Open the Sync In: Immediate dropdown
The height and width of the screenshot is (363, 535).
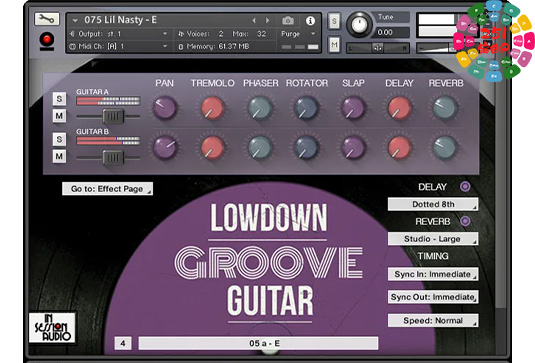tap(433, 274)
